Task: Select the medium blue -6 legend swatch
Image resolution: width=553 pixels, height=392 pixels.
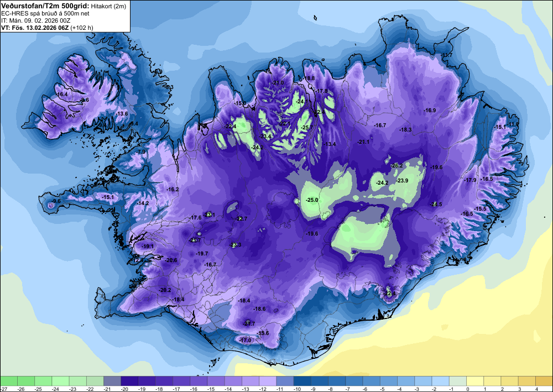Action: tap(372, 381)
